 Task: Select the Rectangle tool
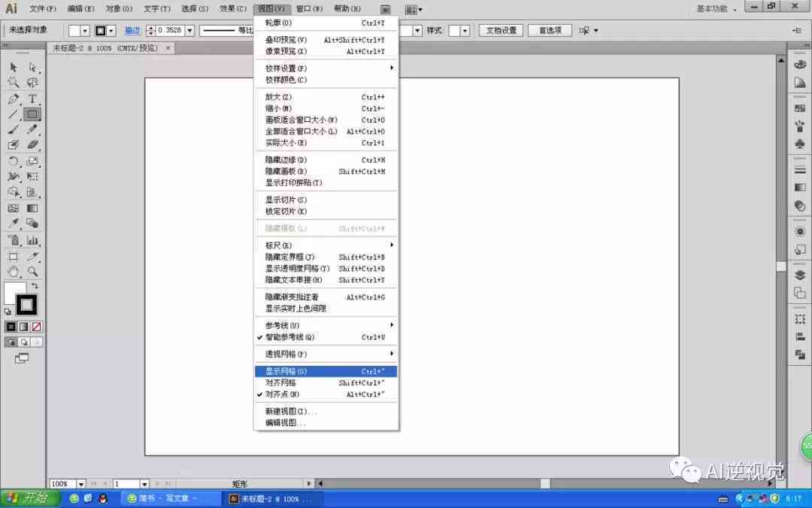pos(32,114)
